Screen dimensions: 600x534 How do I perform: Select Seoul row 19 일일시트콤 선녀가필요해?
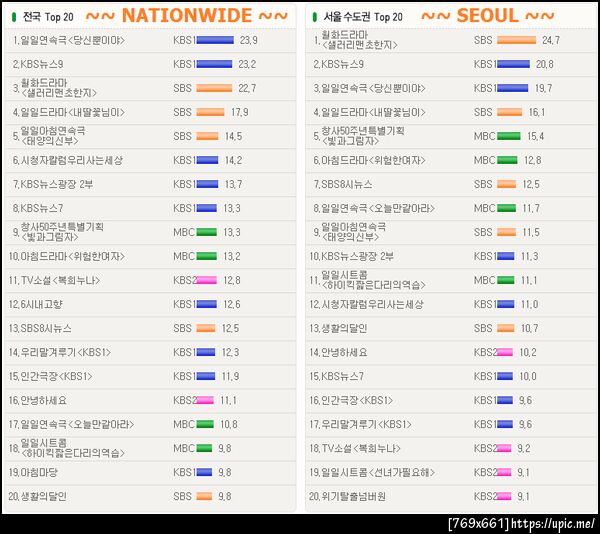[x=451, y=472]
